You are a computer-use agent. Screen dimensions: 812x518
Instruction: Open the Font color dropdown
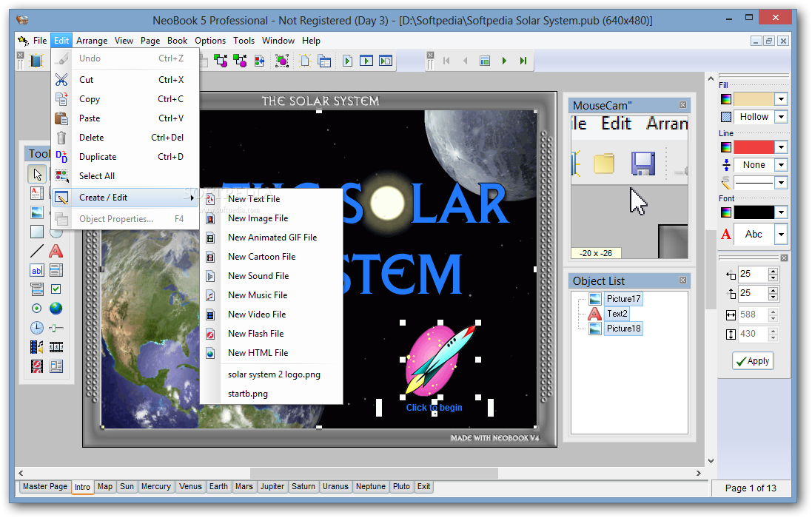coord(781,212)
